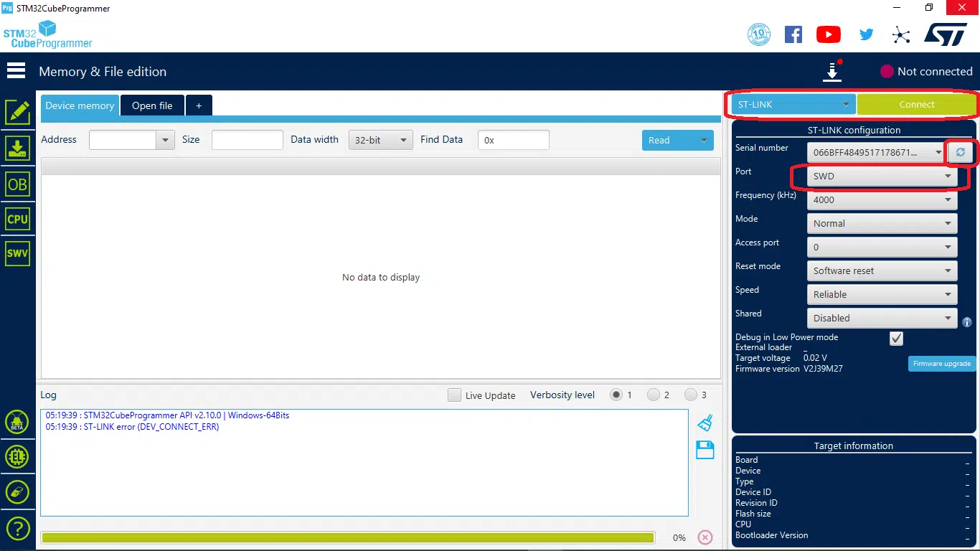Open the help question mark icon

(x=17, y=529)
